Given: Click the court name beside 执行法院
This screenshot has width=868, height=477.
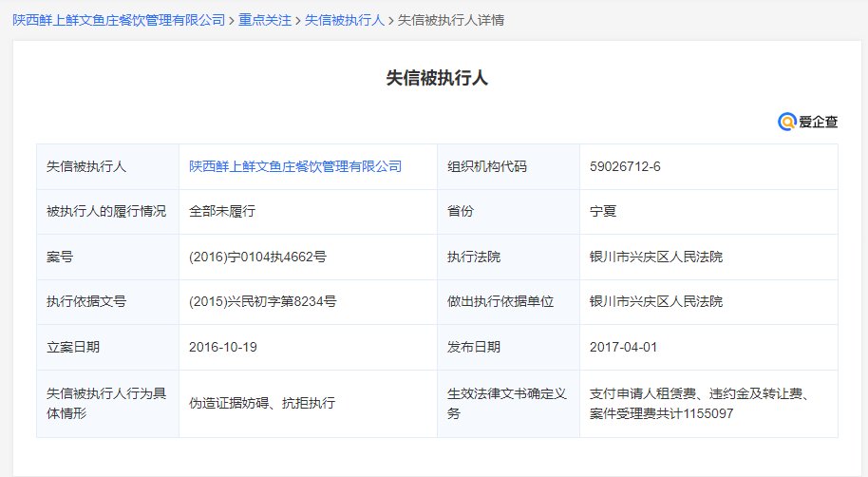Looking at the screenshot, I should coord(656,257).
